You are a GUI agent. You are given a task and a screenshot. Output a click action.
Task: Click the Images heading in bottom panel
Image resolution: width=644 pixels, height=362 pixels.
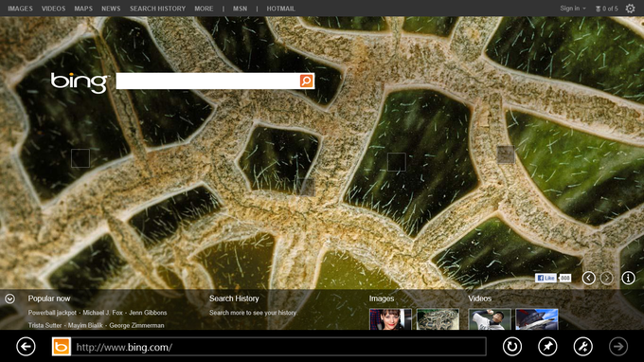pyautogui.click(x=382, y=299)
